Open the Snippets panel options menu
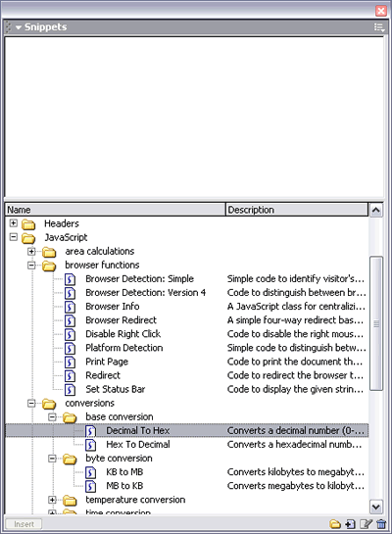392x534 pixels. [379, 27]
